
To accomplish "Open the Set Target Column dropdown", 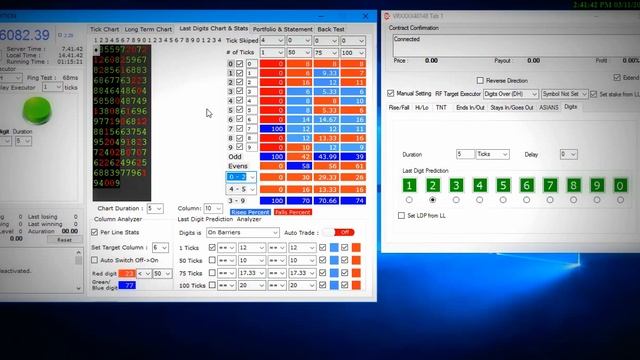I will pyautogui.click(x=160, y=247).
